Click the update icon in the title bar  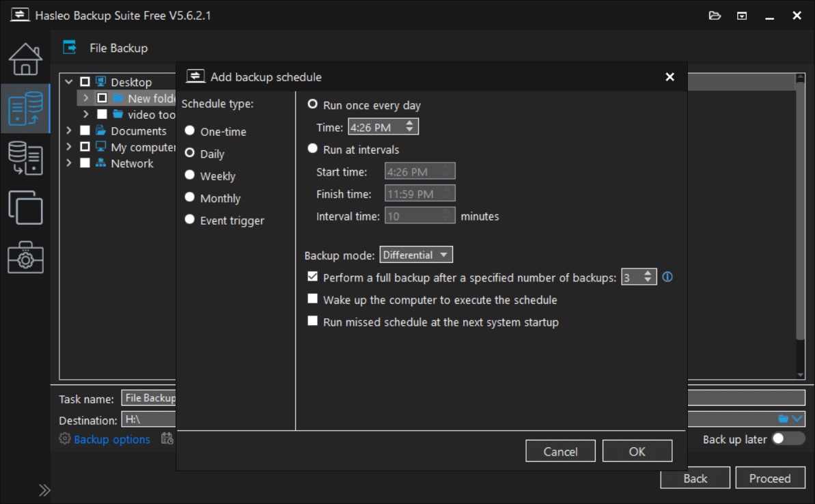pos(741,15)
